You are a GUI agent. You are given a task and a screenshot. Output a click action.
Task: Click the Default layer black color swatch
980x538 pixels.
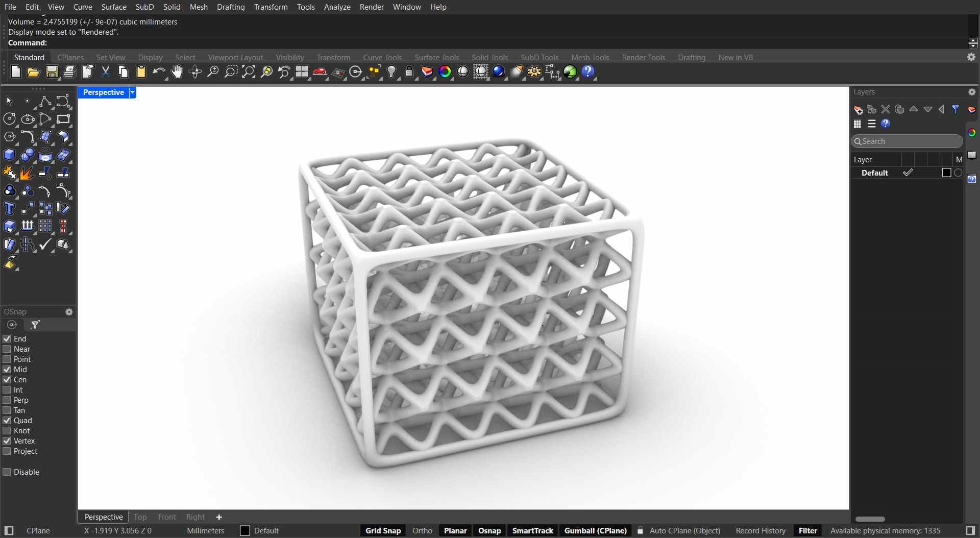(x=946, y=173)
